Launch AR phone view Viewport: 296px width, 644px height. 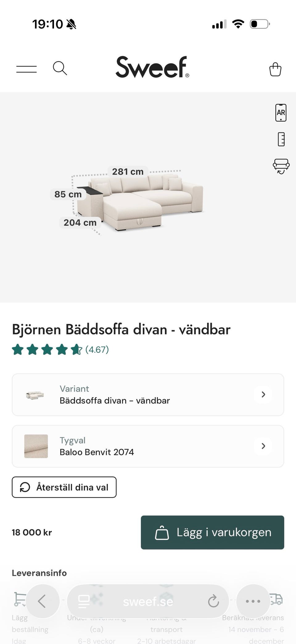[x=281, y=113]
